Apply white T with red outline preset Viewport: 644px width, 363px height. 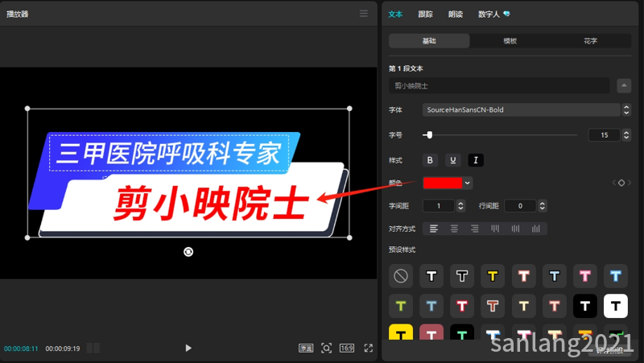[x=462, y=306]
